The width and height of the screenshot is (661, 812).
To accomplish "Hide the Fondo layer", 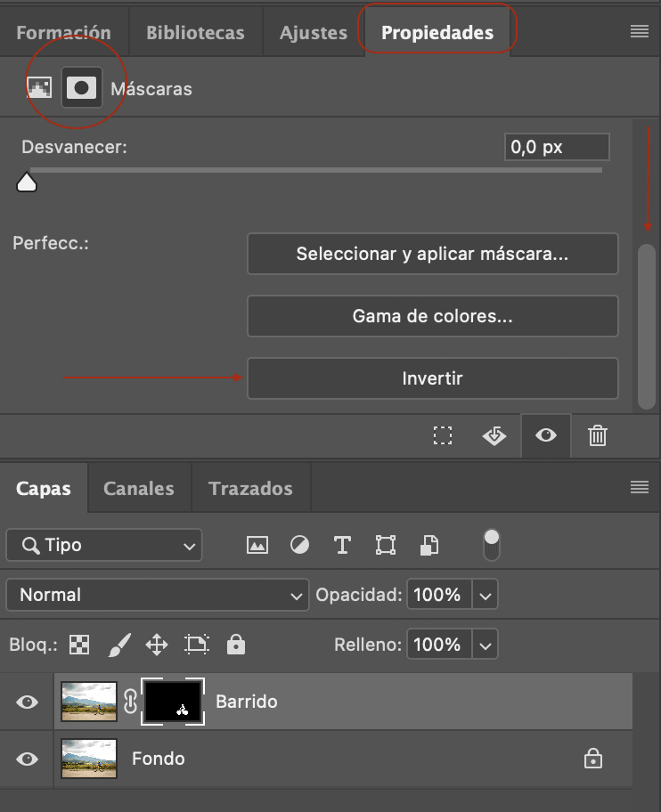I will pyautogui.click(x=27, y=759).
